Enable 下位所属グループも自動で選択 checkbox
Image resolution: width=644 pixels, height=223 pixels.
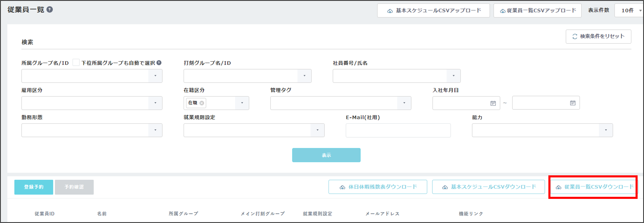[x=76, y=62]
